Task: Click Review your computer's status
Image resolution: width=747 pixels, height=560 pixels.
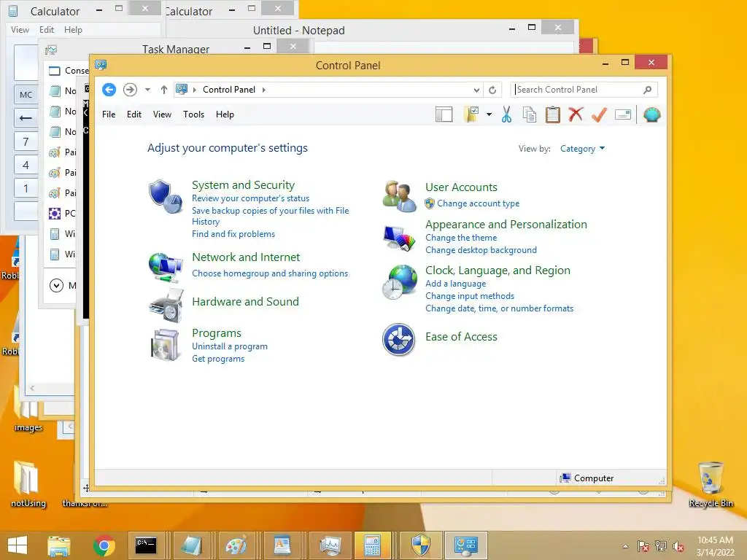Action: (x=251, y=198)
